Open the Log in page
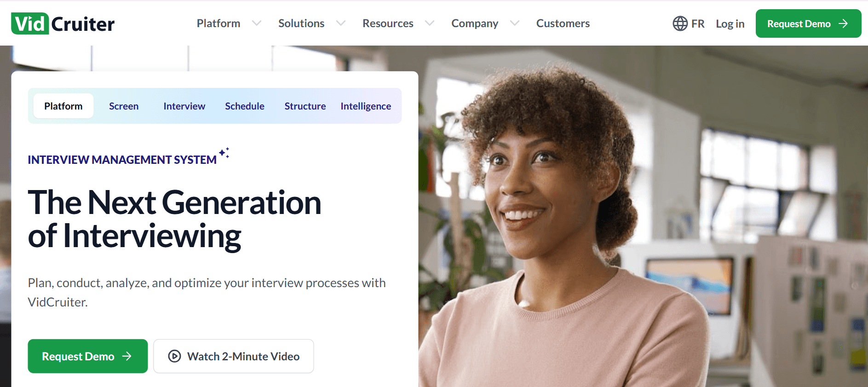 [730, 24]
